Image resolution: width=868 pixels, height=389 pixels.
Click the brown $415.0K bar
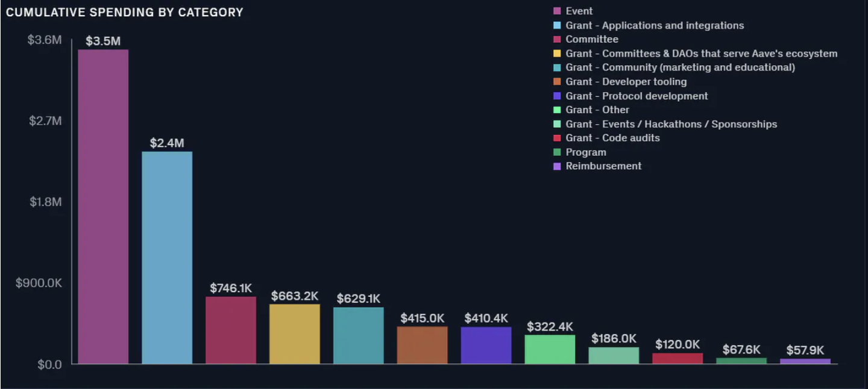pos(422,345)
